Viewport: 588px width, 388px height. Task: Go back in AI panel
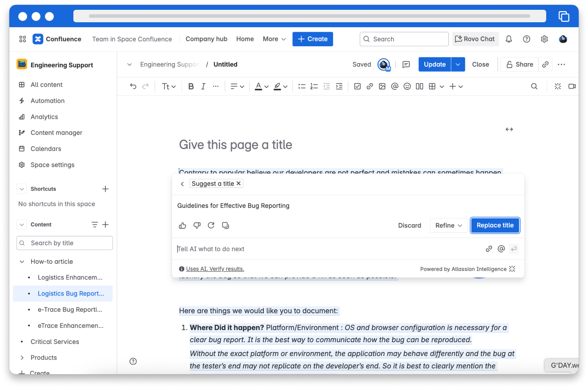[x=182, y=184]
